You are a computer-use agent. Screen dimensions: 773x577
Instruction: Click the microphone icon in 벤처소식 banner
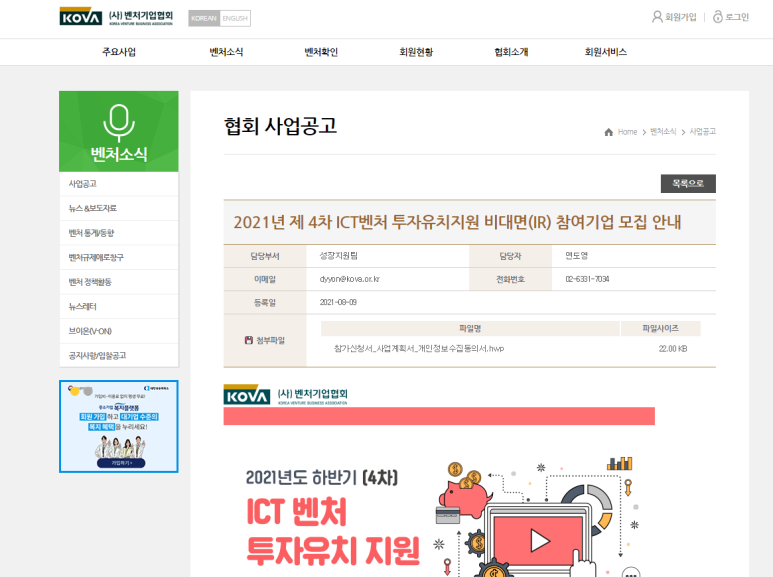[119, 122]
